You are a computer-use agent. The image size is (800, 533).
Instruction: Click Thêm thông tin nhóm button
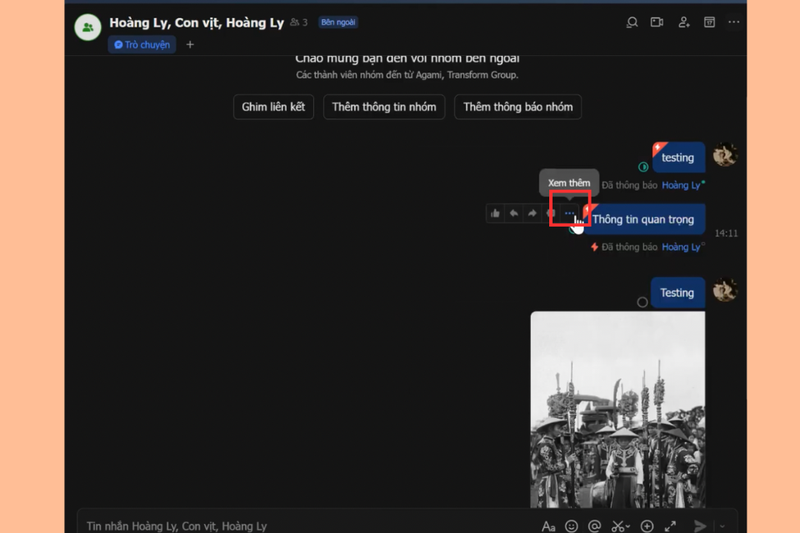point(384,107)
